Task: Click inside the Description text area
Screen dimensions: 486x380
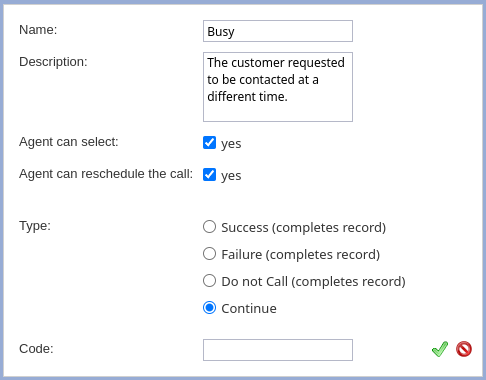Action: pos(278,87)
